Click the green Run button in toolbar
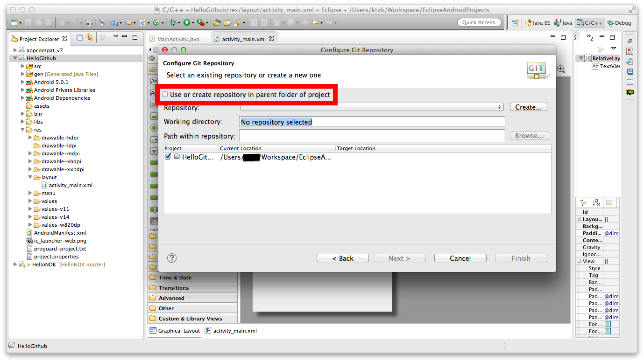This screenshot has width=644, height=362. tap(186, 22)
